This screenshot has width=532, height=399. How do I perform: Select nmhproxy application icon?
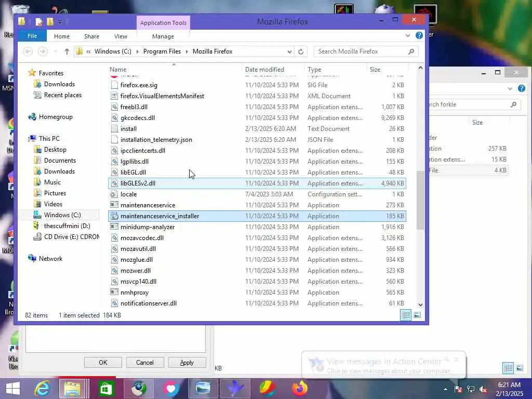114,292
